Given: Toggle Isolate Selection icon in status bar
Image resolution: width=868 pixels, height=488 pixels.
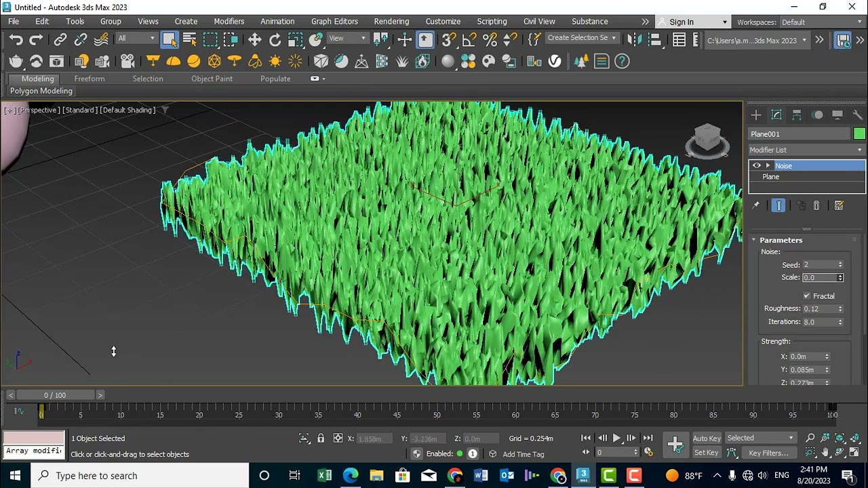Looking at the screenshot, I should [304, 439].
